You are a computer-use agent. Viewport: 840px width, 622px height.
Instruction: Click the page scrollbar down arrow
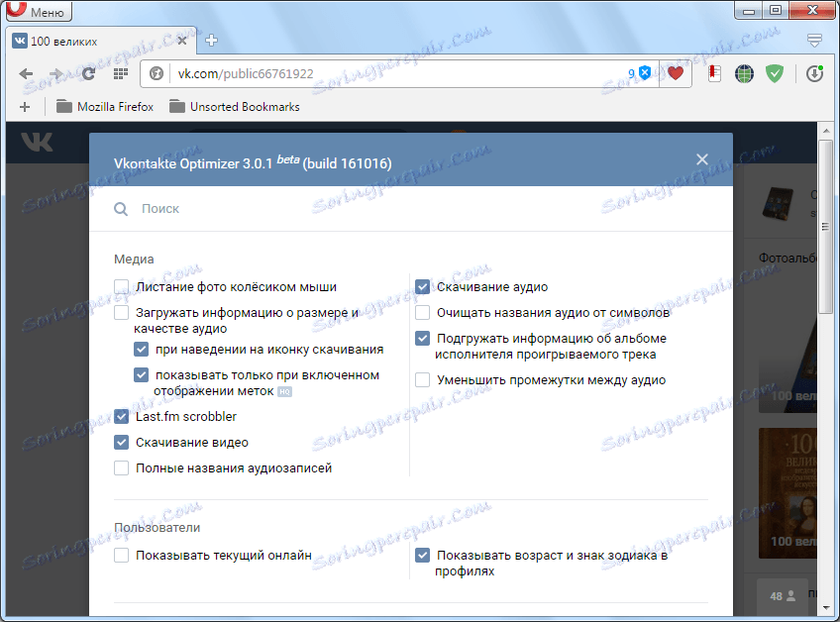[825, 607]
